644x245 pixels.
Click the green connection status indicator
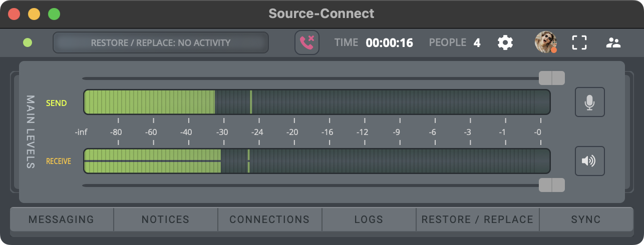point(28,42)
